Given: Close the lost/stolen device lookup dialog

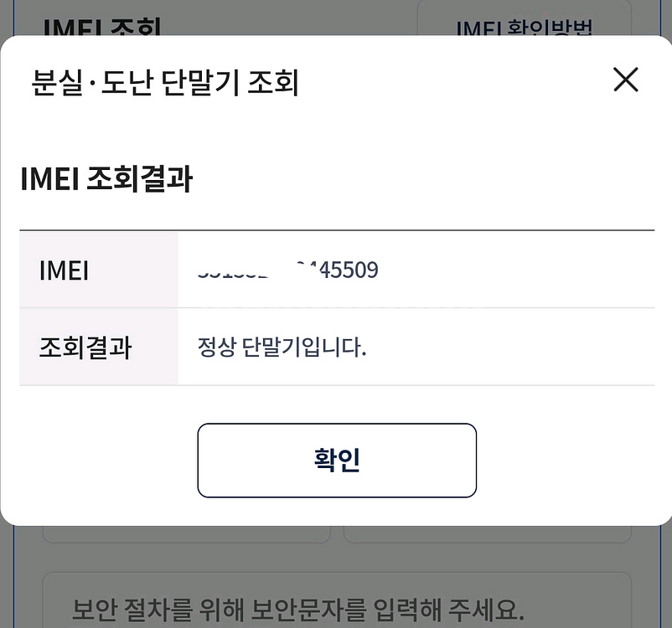Looking at the screenshot, I should pyautogui.click(x=625, y=80).
